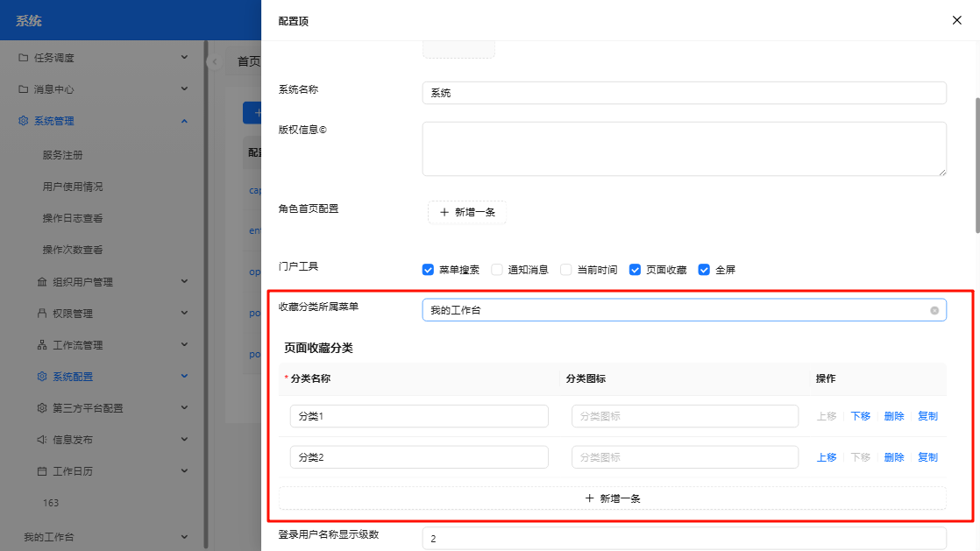Click 删除 in the 分类2 row
The width and height of the screenshot is (980, 551).
894,457
